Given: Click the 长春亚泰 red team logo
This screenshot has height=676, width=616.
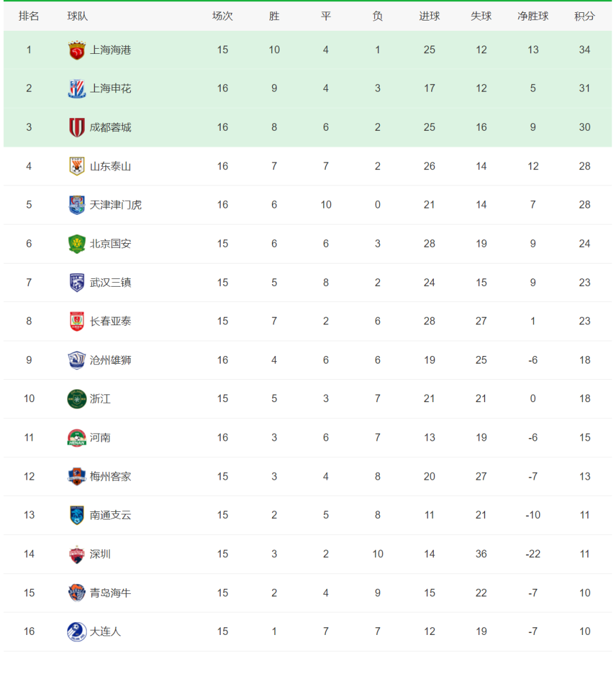Looking at the screenshot, I should tap(77, 321).
